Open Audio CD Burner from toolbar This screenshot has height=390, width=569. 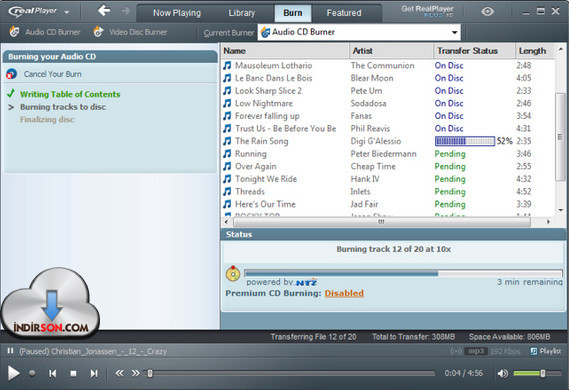coord(45,32)
